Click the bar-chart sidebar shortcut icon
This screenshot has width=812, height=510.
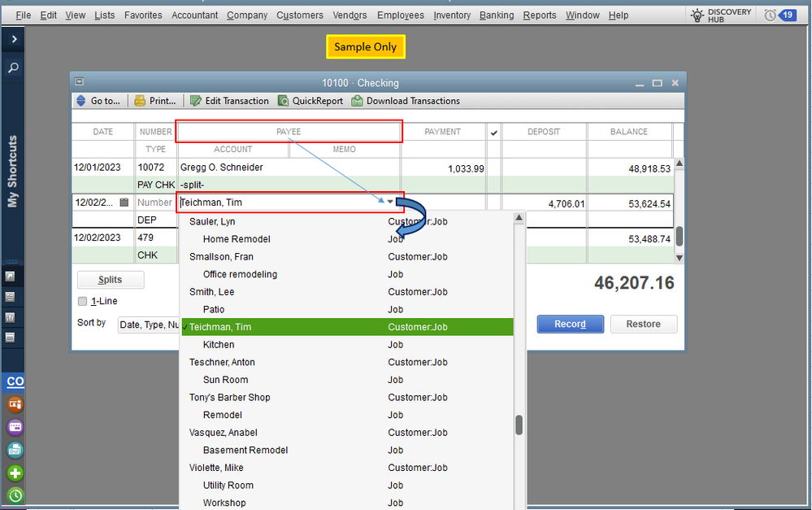10,317
